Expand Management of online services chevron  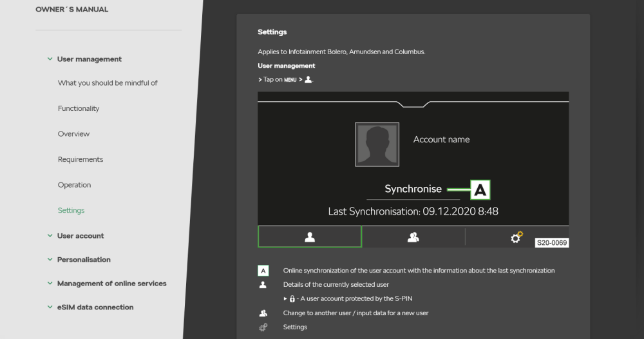pos(50,284)
